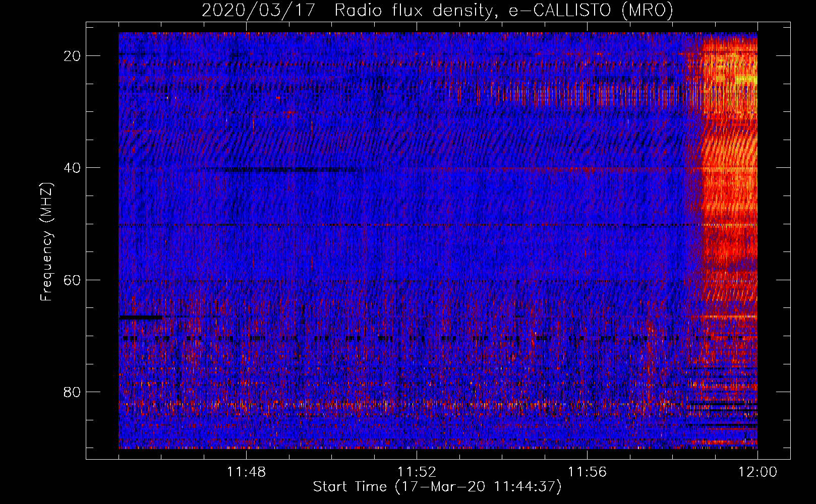
Task: Click the 40 MHz frequency tick label
Action: pos(73,168)
